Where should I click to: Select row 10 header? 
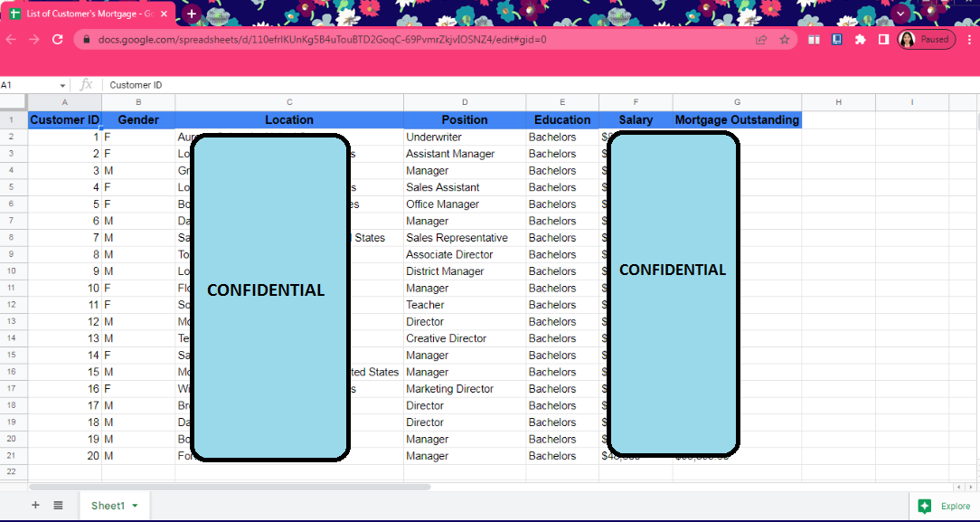14,271
